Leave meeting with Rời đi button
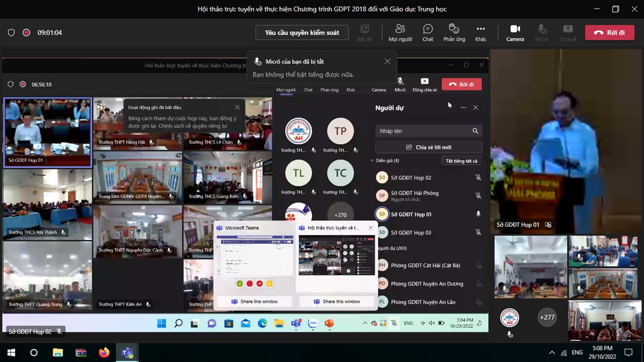Viewport: 644px width, 362px height. [x=609, y=32]
